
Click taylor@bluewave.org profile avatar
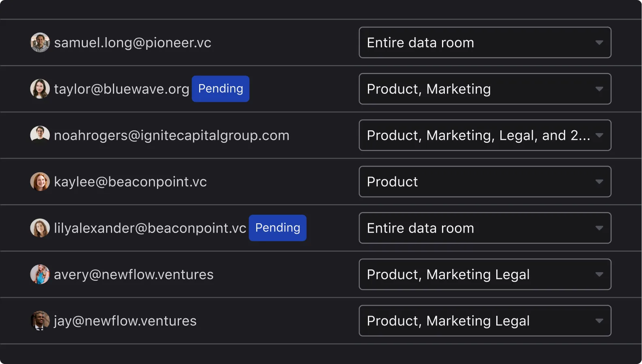(x=40, y=89)
